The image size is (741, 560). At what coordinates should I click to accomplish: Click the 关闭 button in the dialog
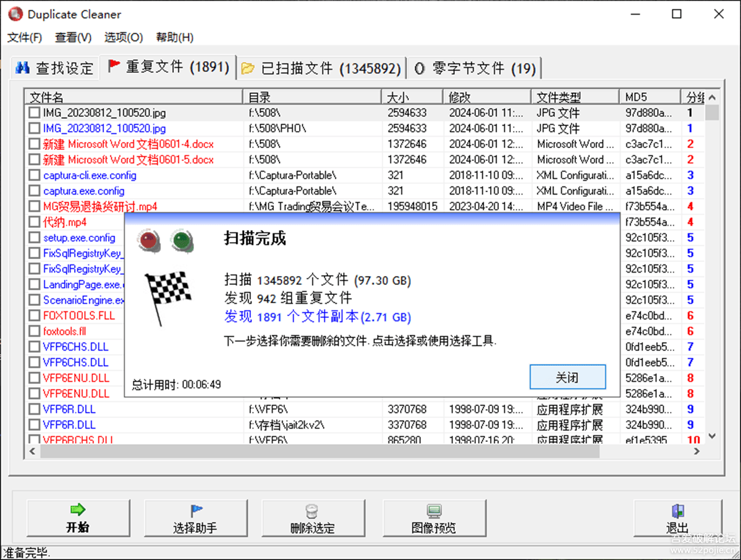tap(568, 377)
